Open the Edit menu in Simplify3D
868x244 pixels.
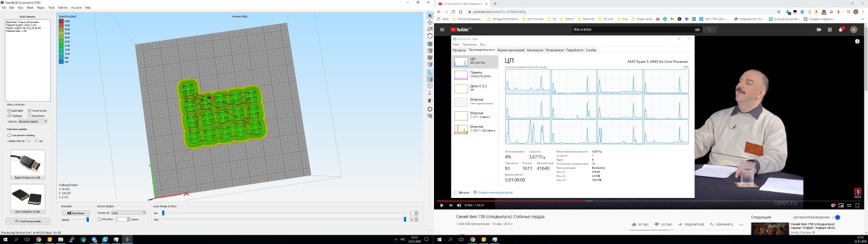tap(12, 7)
